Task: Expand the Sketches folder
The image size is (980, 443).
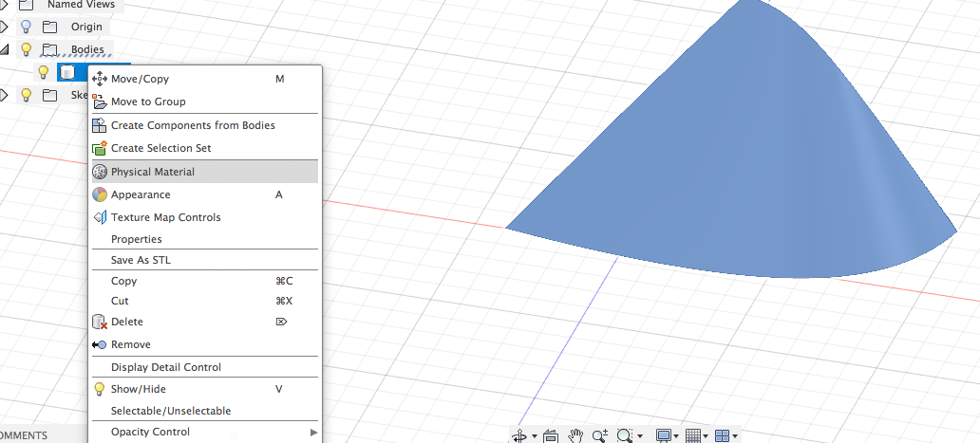Action: tap(4, 95)
